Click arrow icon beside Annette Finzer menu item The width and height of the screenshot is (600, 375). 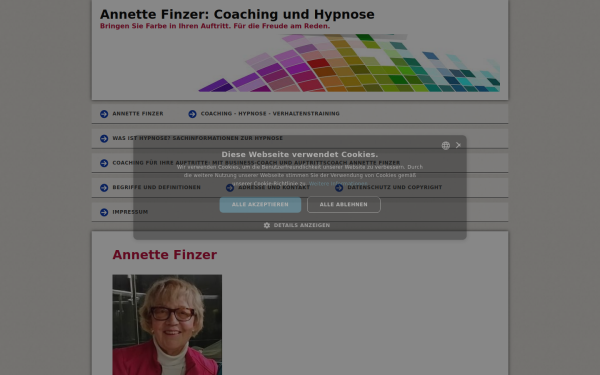[104, 114]
